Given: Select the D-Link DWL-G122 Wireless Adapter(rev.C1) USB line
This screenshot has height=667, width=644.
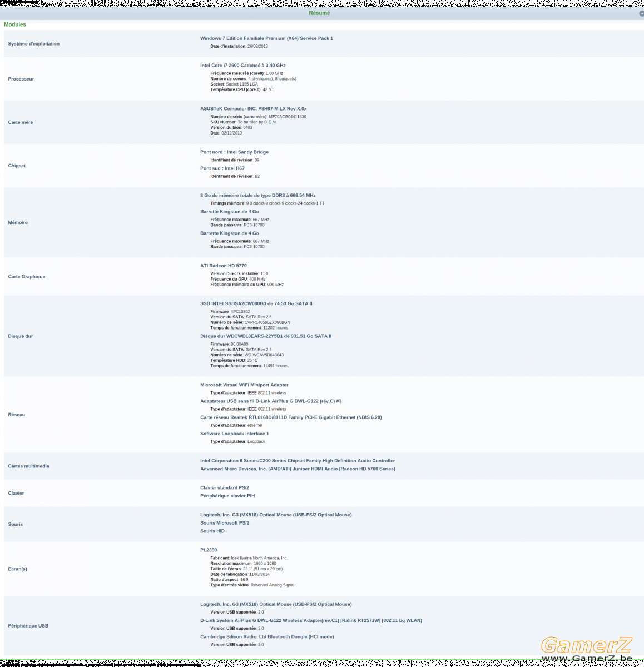Looking at the screenshot, I should click(x=311, y=621).
